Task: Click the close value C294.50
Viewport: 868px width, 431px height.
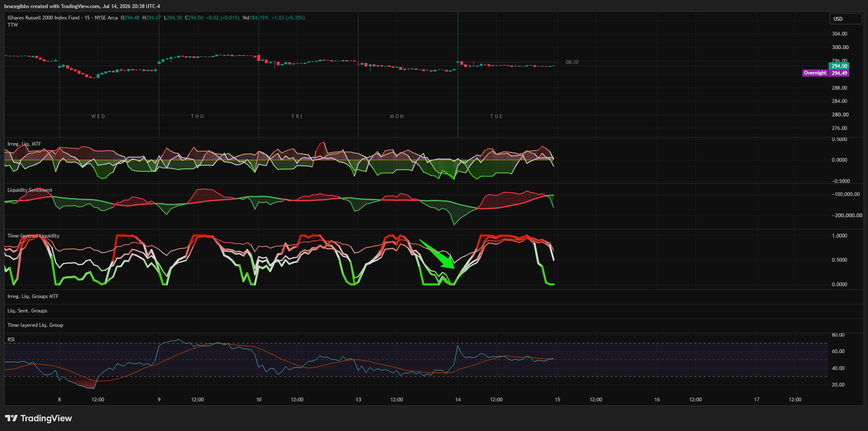Action: tap(194, 18)
